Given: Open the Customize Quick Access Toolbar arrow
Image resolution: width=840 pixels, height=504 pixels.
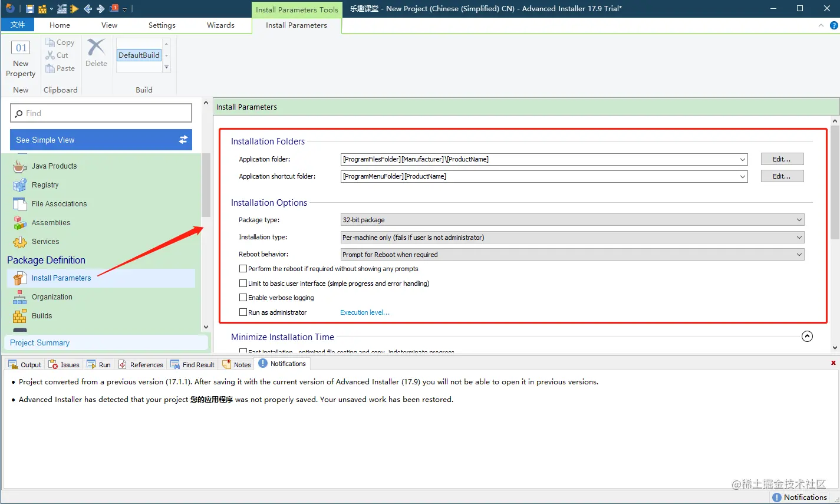Looking at the screenshot, I should pos(125,9).
